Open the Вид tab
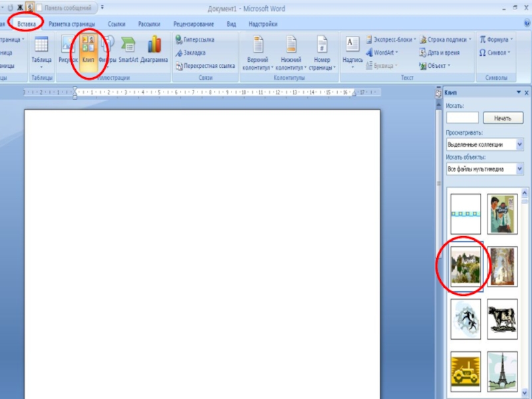 click(231, 24)
